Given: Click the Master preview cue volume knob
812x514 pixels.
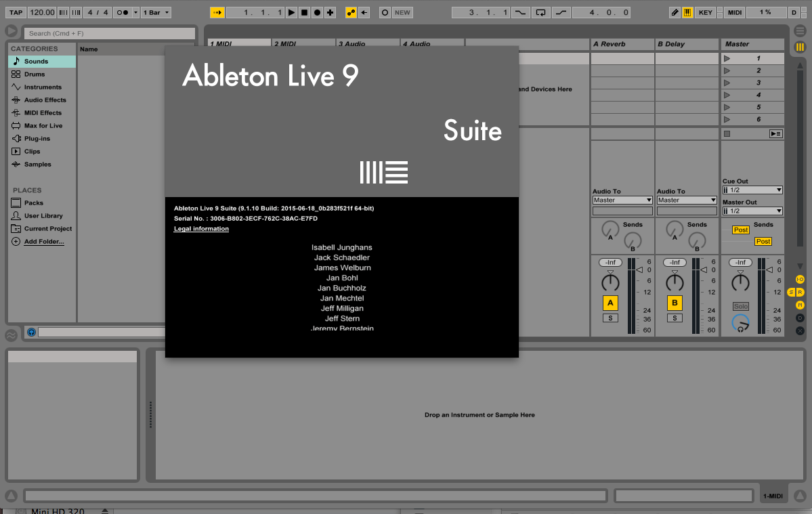Looking at the screenshot, I should coord(740,324).
